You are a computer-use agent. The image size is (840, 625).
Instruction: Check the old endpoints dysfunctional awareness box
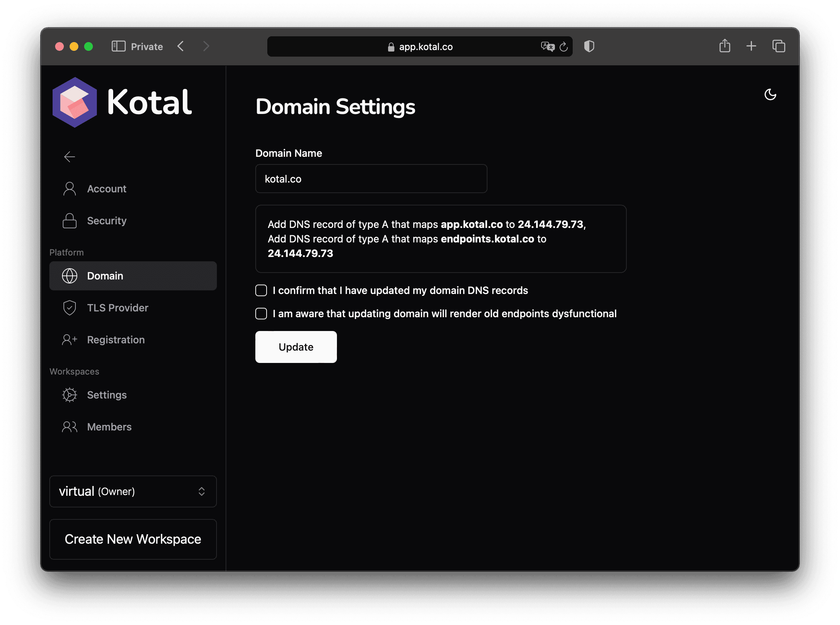click(x=261, y=314)
